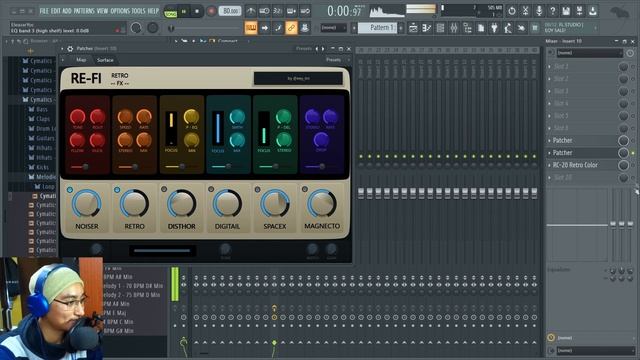Image resolution: width=640 pixels, height=360 pixels.
Task: Open the EDIT menu
Action: (56, 11)
